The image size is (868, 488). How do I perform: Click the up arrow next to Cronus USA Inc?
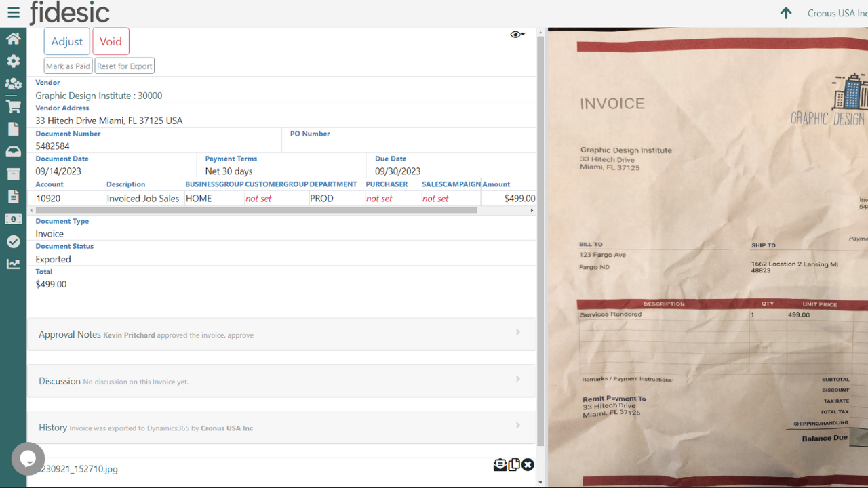point(786,13)
